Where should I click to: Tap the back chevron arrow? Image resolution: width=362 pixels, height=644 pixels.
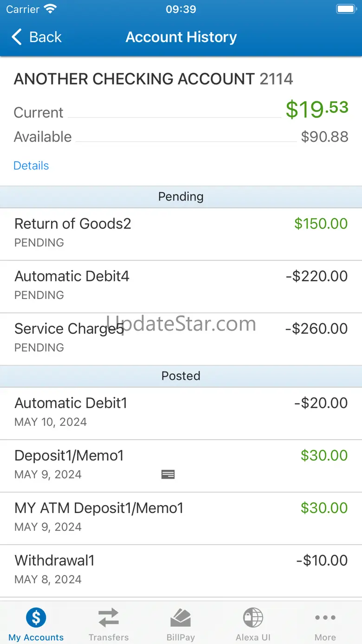(x=17, y=37)
